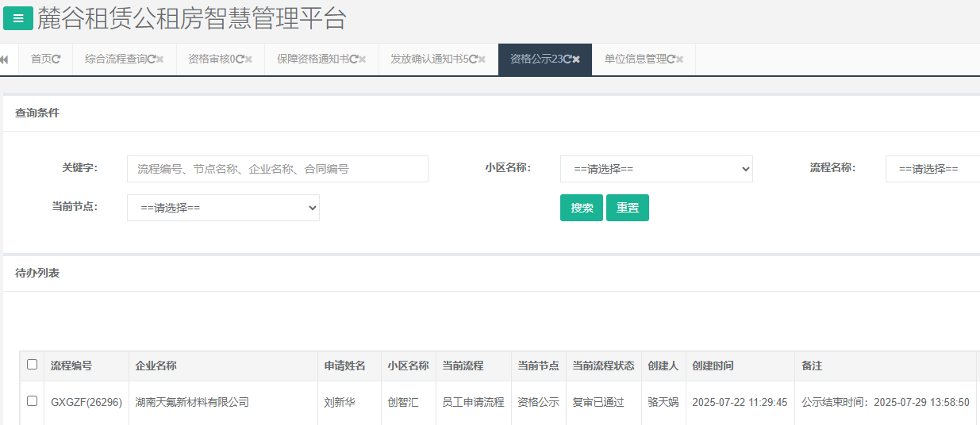The image size is (980, 425).
Task: Switch to the 综合流程查询 tab
Action: coord(116,59)
